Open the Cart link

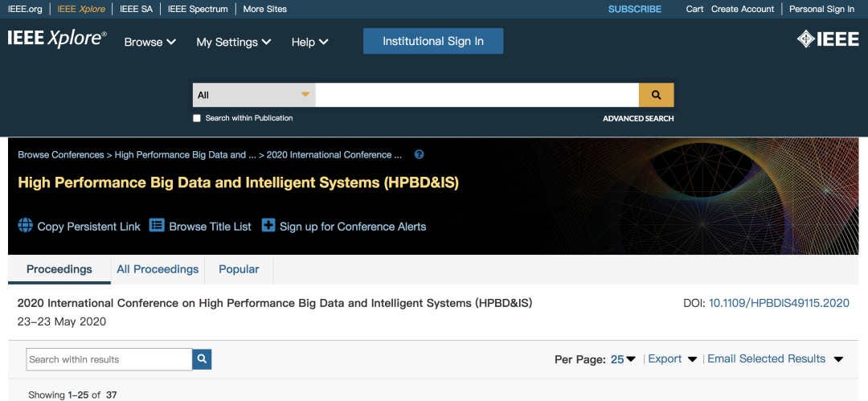pos(694,9)
